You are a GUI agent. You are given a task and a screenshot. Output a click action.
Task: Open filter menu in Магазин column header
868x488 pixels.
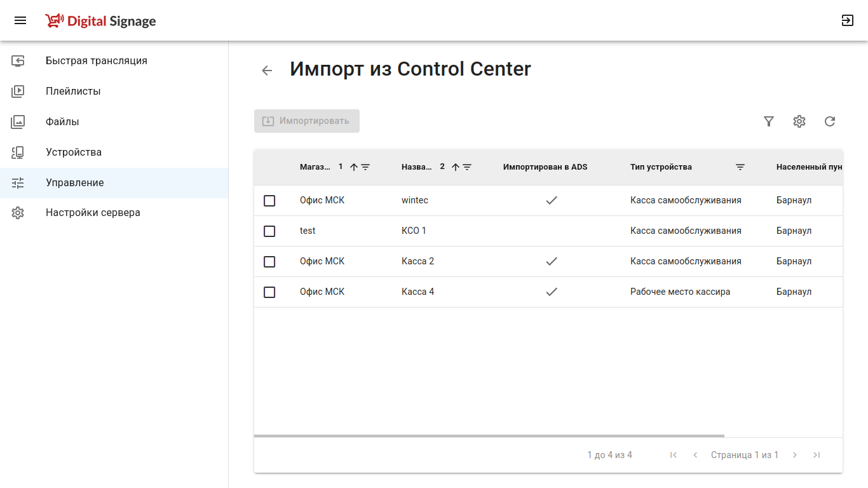tap(365, 167)
